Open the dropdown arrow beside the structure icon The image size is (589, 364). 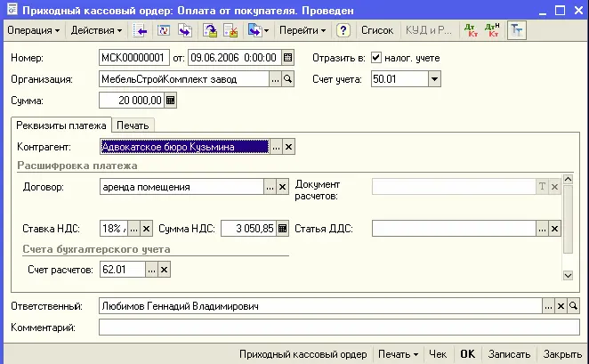pyautogui.click(x=266, y=30)
